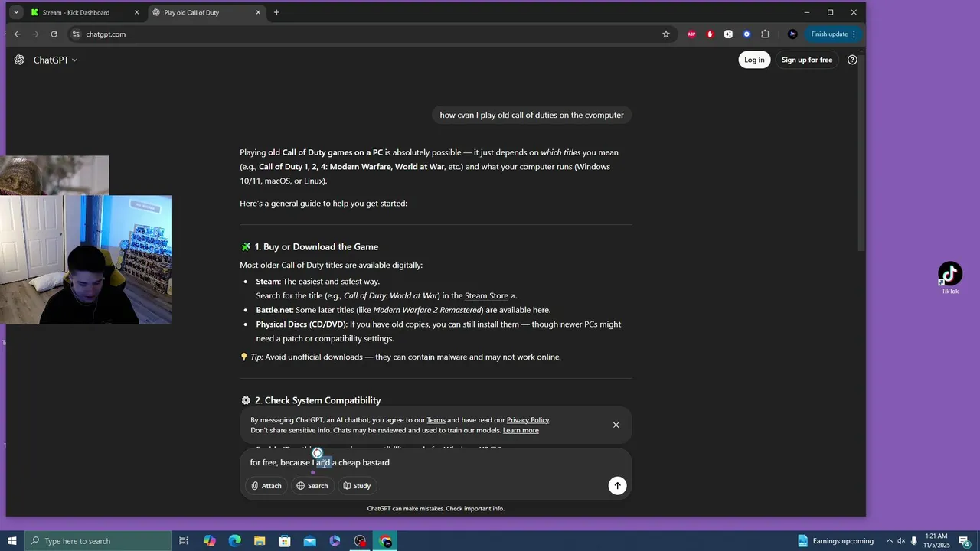This screenshot has width=980, height=551.
Task: Close the terms and privacy notice
Action: (616, 425)
